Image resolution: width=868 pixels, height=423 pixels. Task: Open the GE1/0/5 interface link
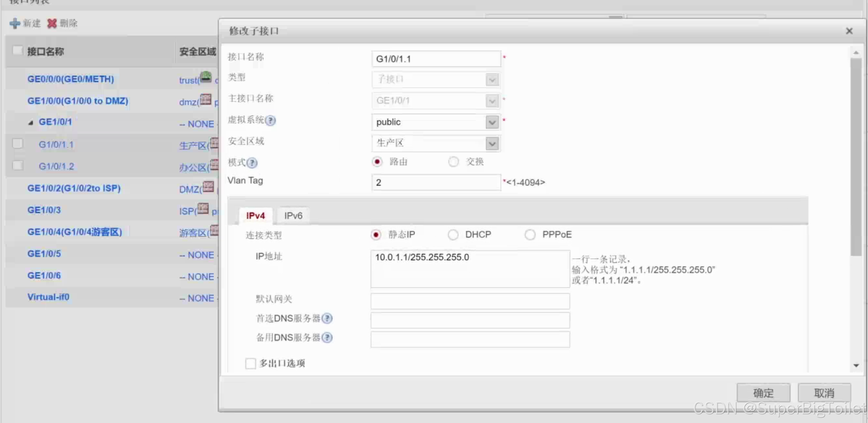(44, 254)
